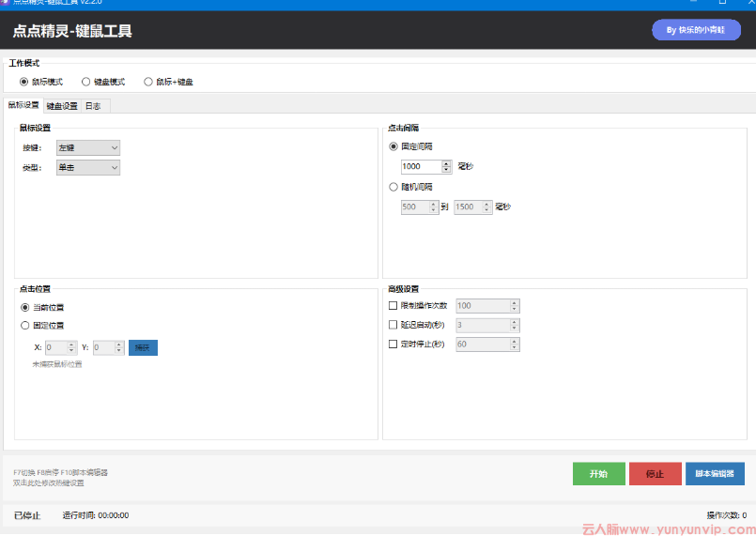Viewport: 756px width, 536px height.
Task: Click the app icon in the title bar
Action: (5, 3)
